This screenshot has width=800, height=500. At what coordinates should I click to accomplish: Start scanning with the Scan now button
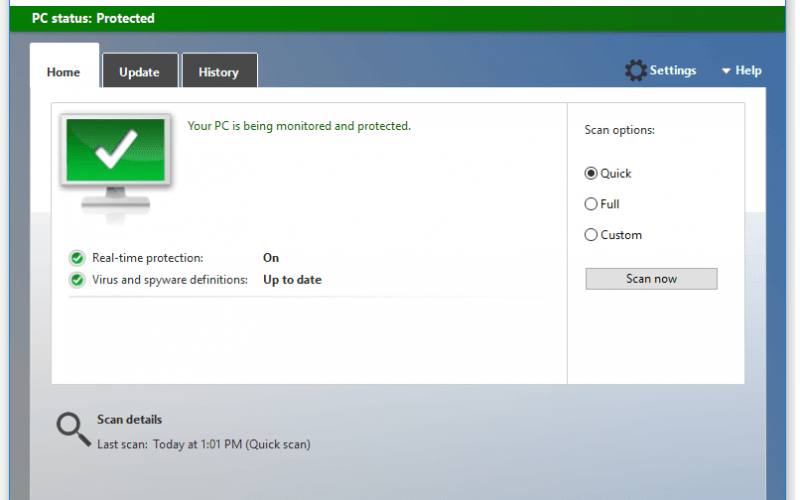tap(651, 279)
